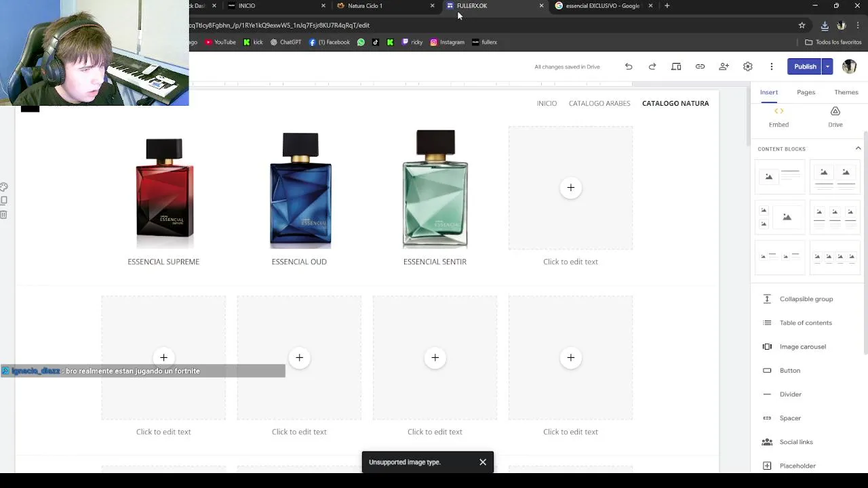Screen dimensions: 868x488
Task: Click the browser address bar URL
Action: (x=279, y=25)
